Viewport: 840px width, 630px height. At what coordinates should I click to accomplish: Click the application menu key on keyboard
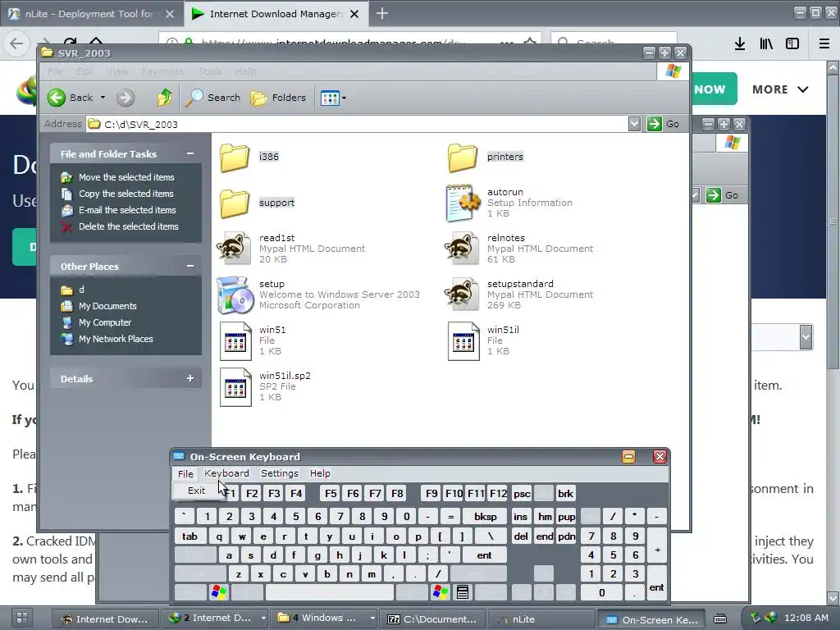(x=463, y=592)
